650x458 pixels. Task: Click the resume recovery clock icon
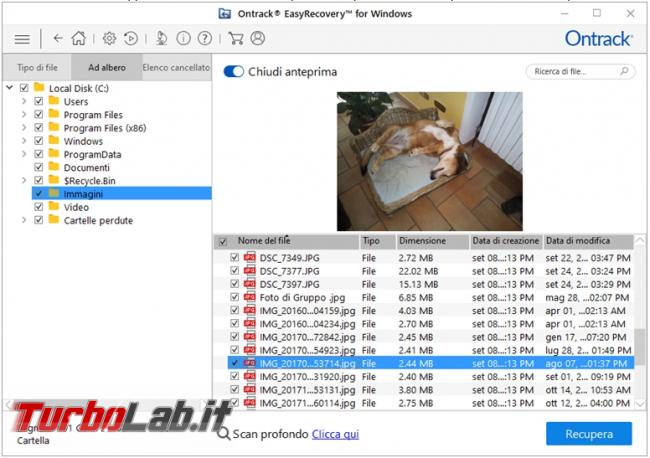click(x=131, y=39)
